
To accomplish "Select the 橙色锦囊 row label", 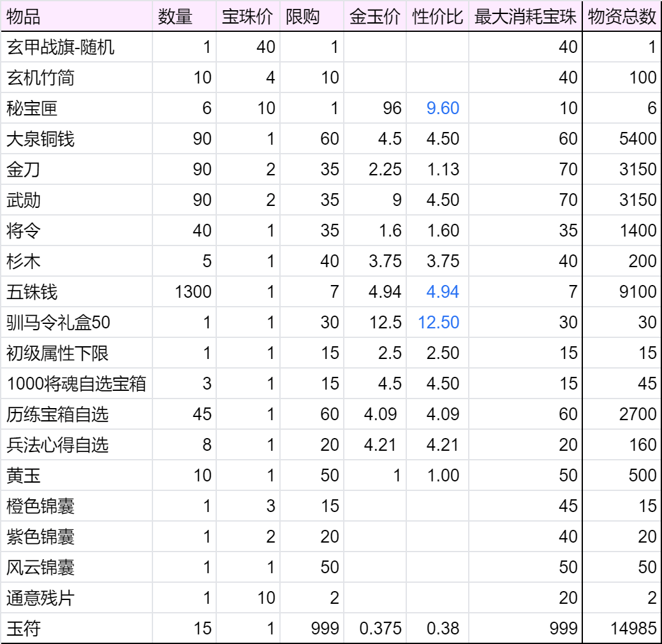I will click(77, 506).
